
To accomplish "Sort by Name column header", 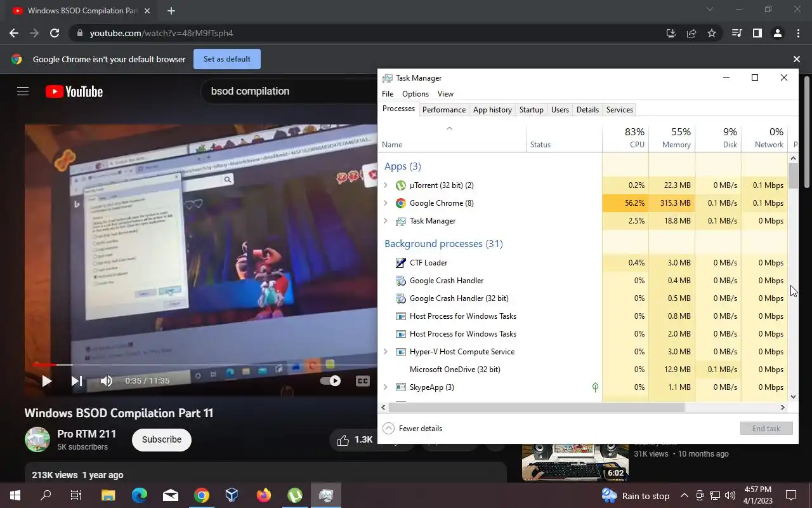I will click(x=452, y=138).
